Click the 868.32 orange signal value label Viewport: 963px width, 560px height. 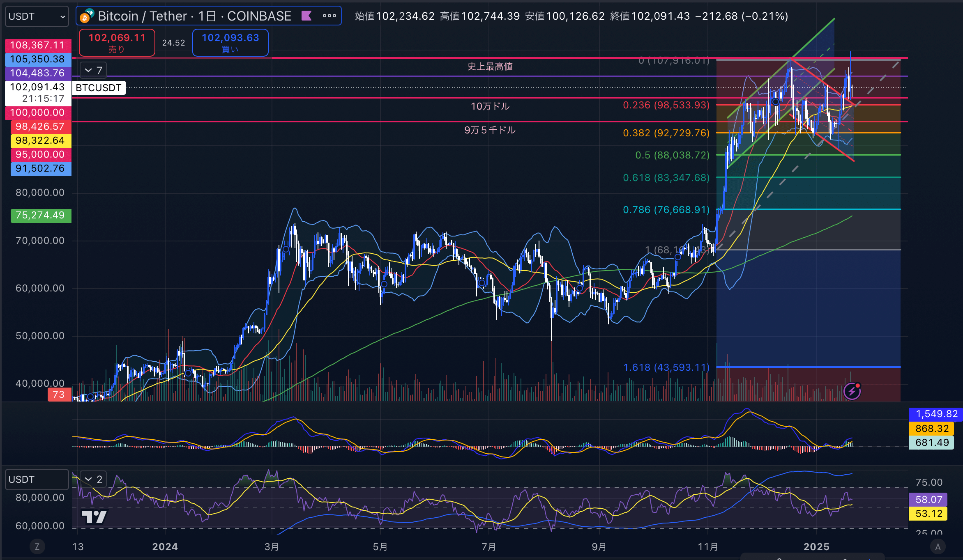click(931, 429)
